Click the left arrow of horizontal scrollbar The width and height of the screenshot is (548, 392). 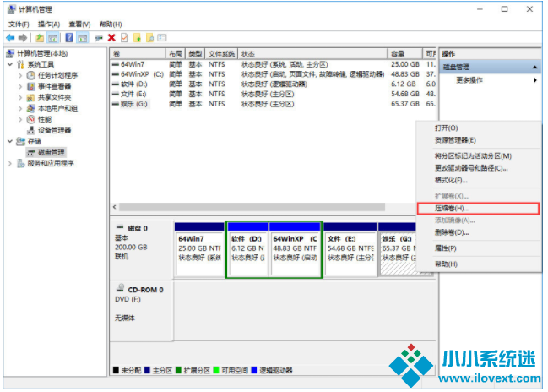click(x=115, y=207)
